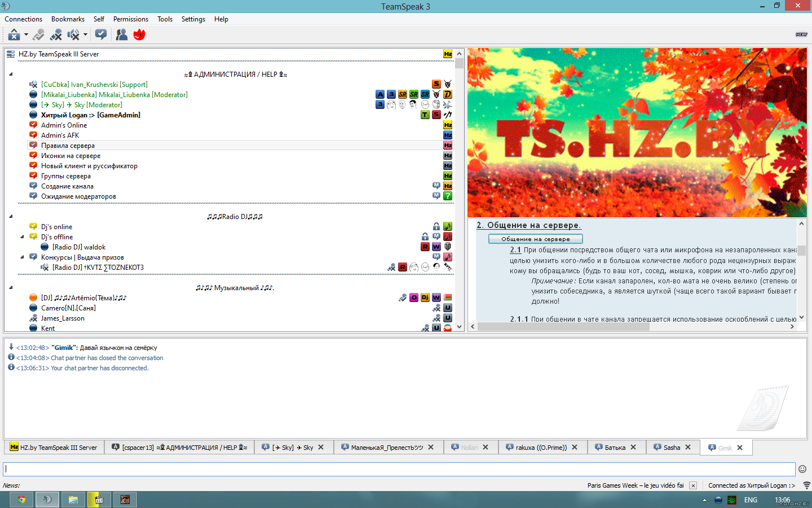The height and width of the screenshot is (508, 812).
Task: Open the Self menu
Action: 99,19
